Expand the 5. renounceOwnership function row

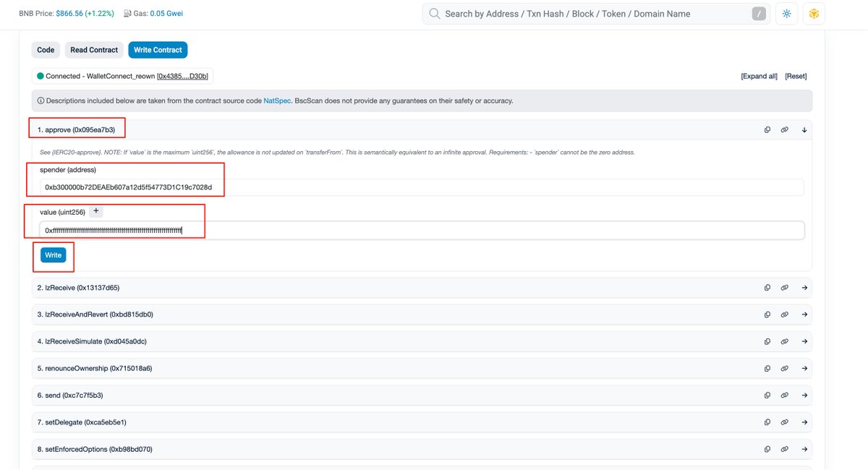[422, 369]
